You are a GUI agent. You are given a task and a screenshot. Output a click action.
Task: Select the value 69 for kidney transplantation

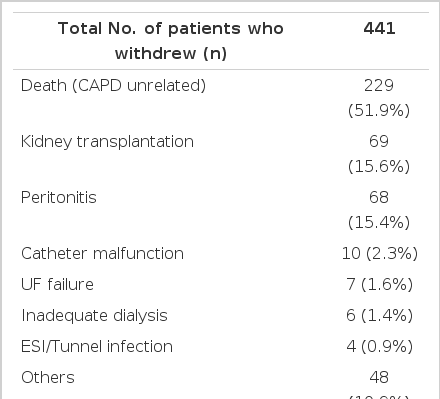point(379,141)
